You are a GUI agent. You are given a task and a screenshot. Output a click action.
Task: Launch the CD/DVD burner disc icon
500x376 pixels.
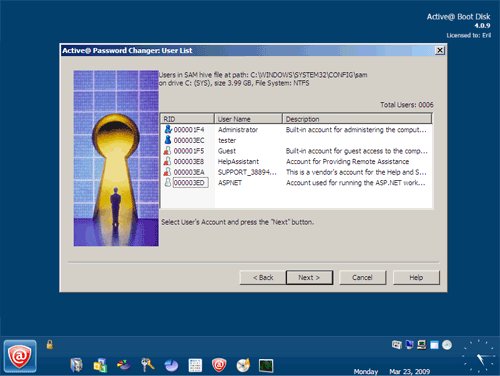243,365
